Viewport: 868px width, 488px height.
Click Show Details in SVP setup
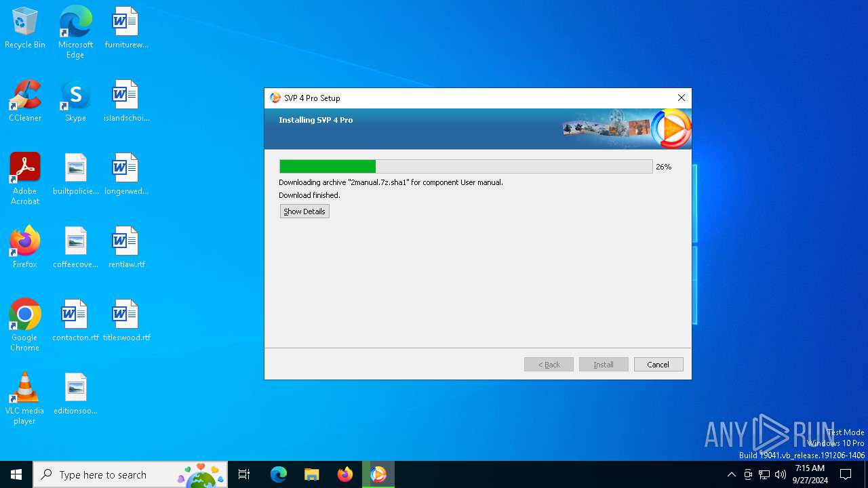304,211
